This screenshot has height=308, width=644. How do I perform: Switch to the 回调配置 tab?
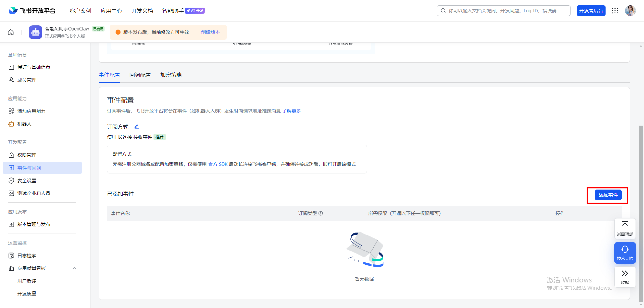[140, 75]
